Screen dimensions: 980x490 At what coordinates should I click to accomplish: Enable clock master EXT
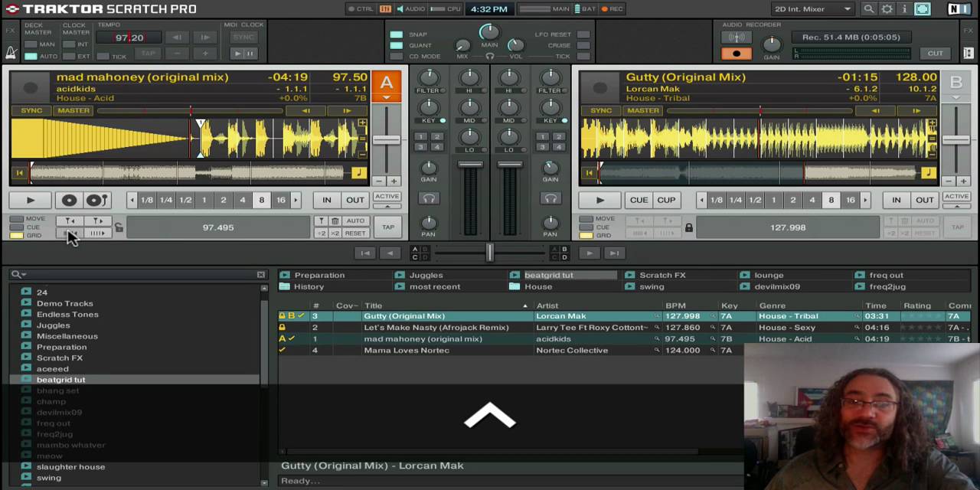point(69,57)
